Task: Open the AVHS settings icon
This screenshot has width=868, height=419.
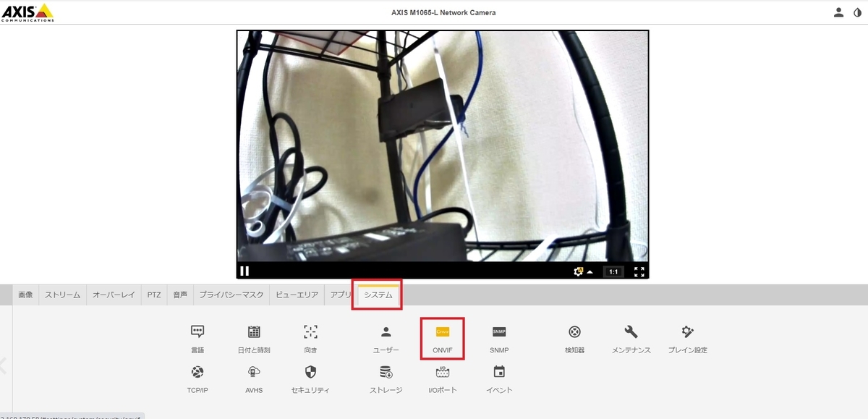Action: [x=254, y=378]
